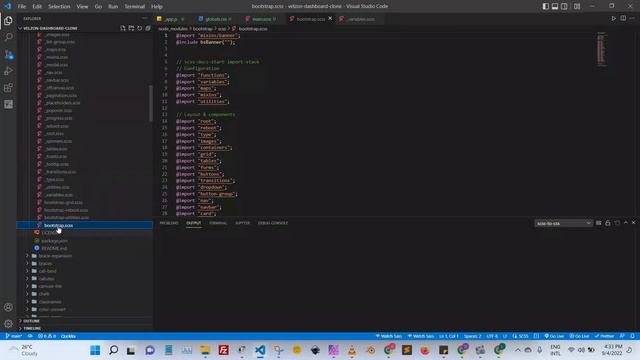This screenshot has height=360, width=640.
Task: Open the Source Control view
Action: (x=8, y=54)
